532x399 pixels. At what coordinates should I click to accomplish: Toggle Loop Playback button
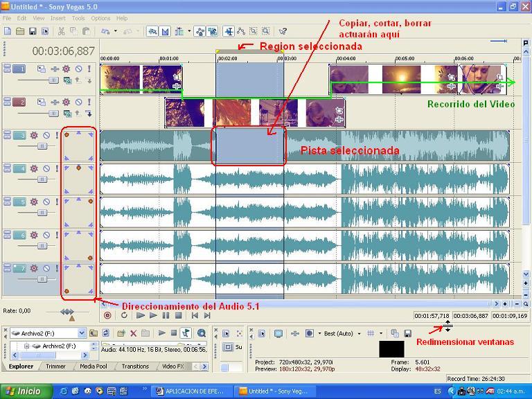coord(124,316)
